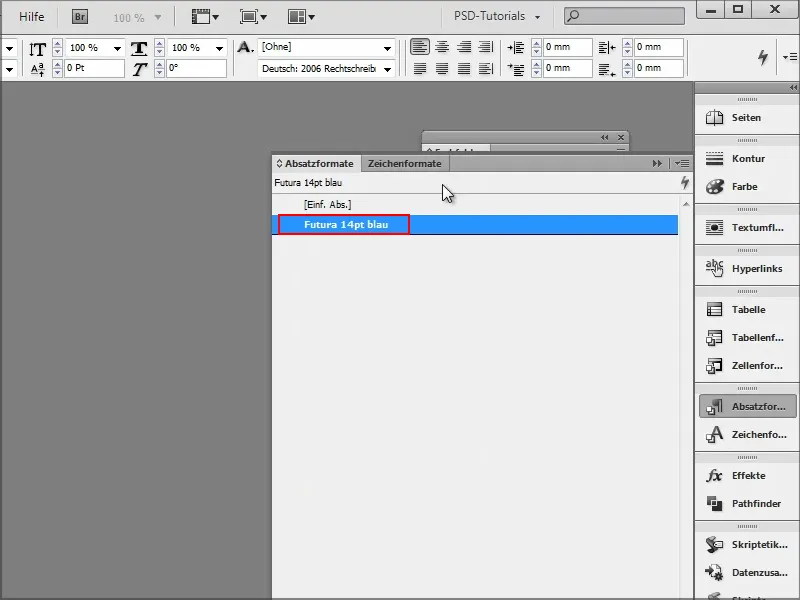Click the search field in the top bar
Image resolution: width=800 pixels, height=600 pixels.
click(624, 16)
